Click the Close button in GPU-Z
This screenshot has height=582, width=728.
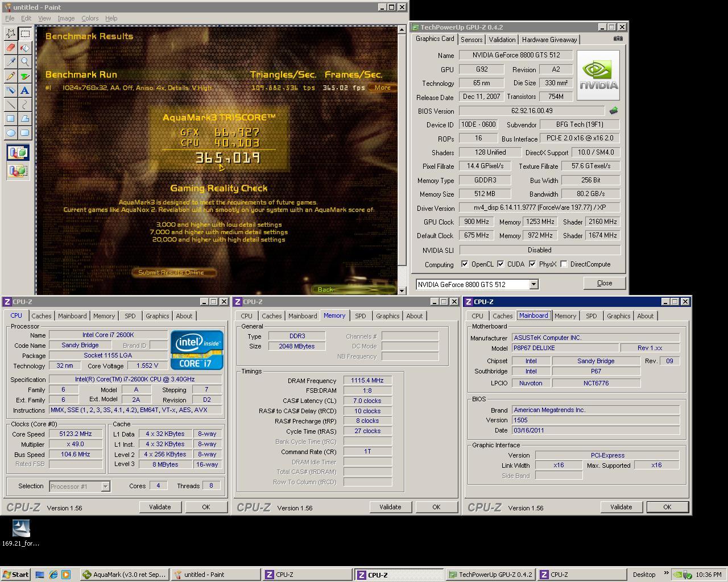click(605, 283)
